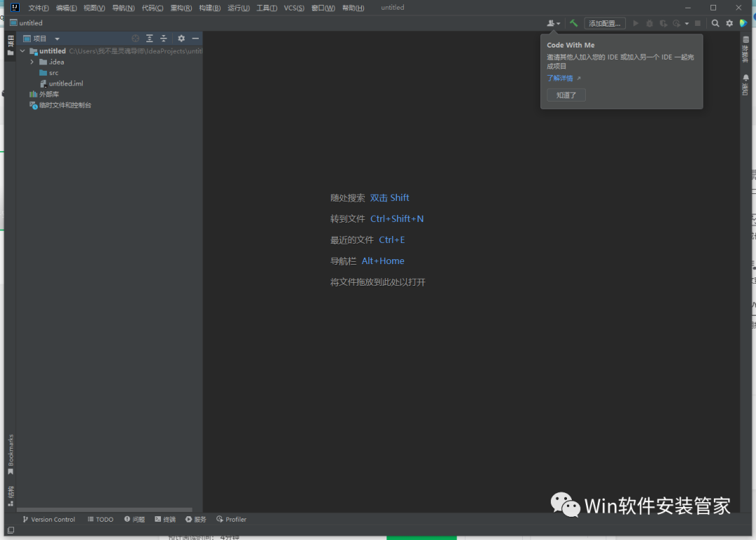The image size is (756, 540).
Task: Open IDE settings gear in top toolbar
Action: tap(729, 23)
